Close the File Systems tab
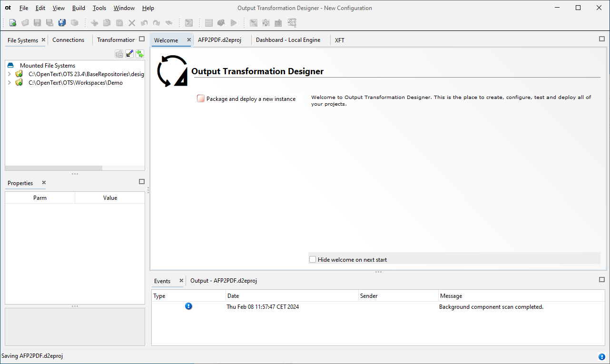Screen dimensions: 610x364 [43, 40]
